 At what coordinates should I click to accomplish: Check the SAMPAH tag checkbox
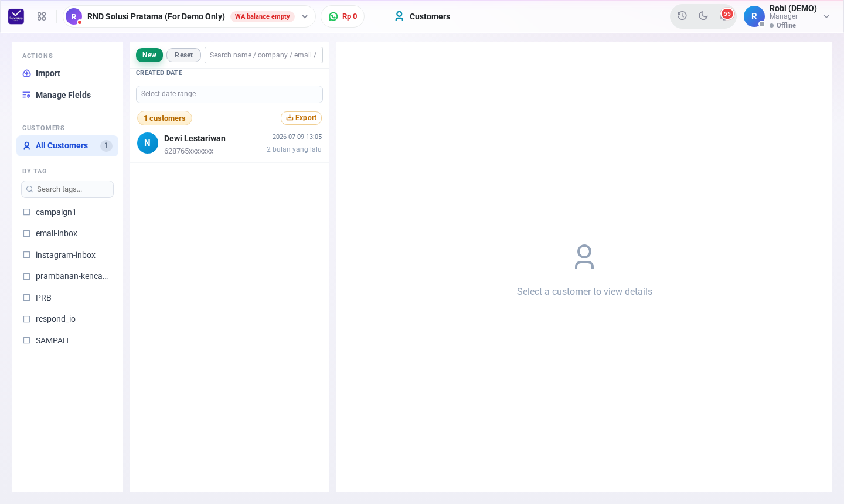(x=26, y=340)
